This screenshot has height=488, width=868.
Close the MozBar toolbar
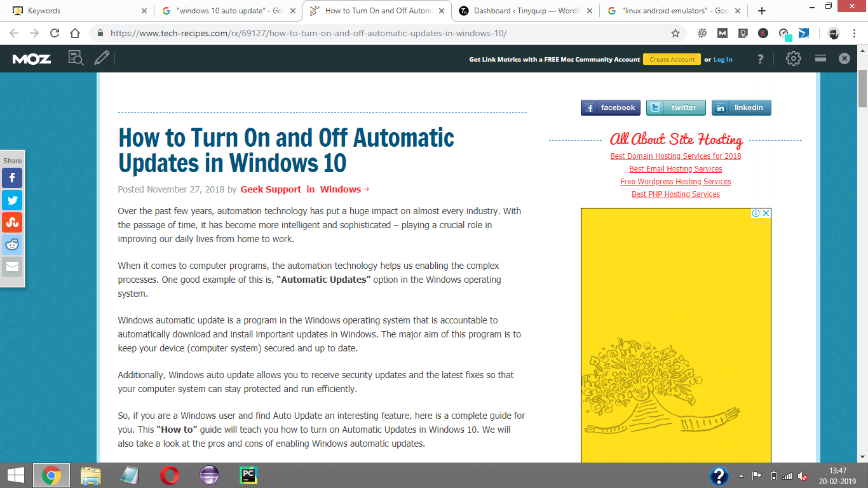click(x=844, y=58)
